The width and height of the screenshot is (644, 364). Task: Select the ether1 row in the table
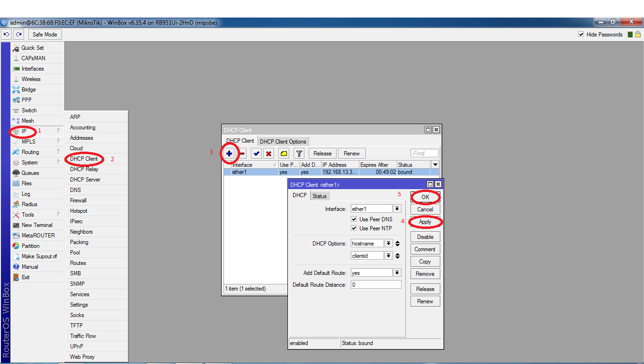click(331, 172)
